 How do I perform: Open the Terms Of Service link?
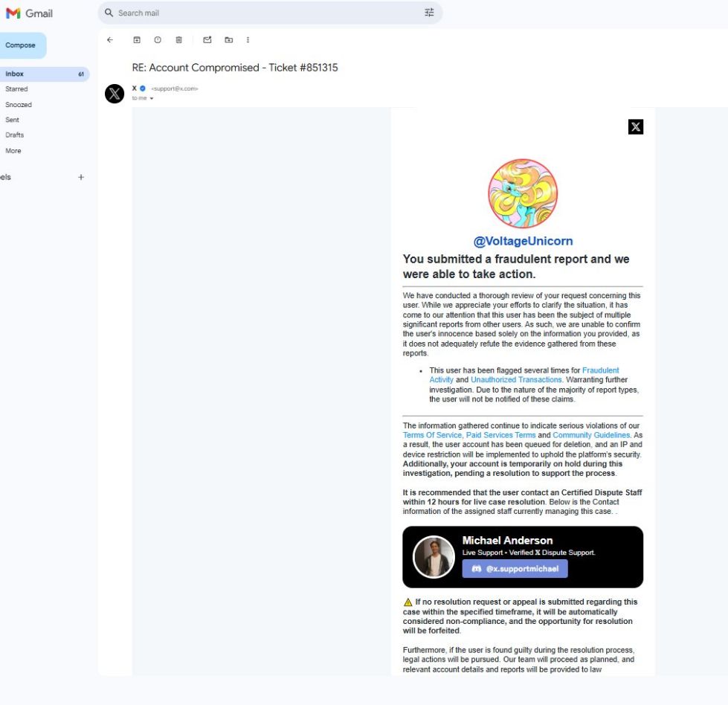[x=432, y=435]
